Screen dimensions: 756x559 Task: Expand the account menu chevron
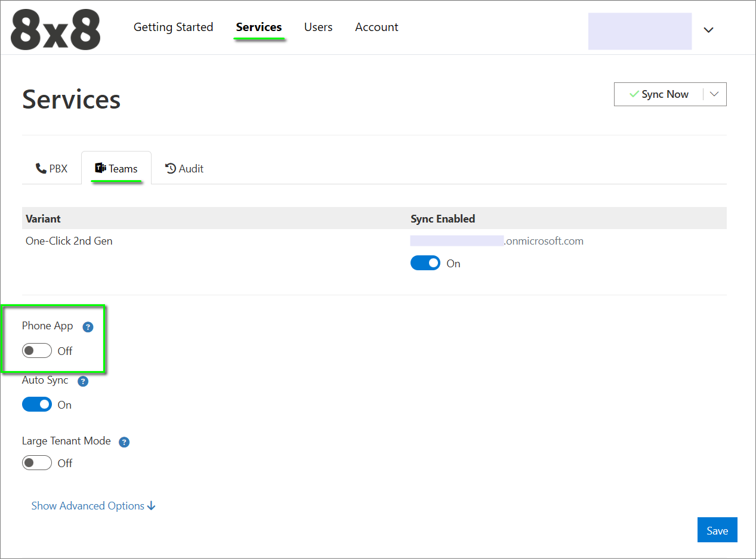(x=708, y=30)
